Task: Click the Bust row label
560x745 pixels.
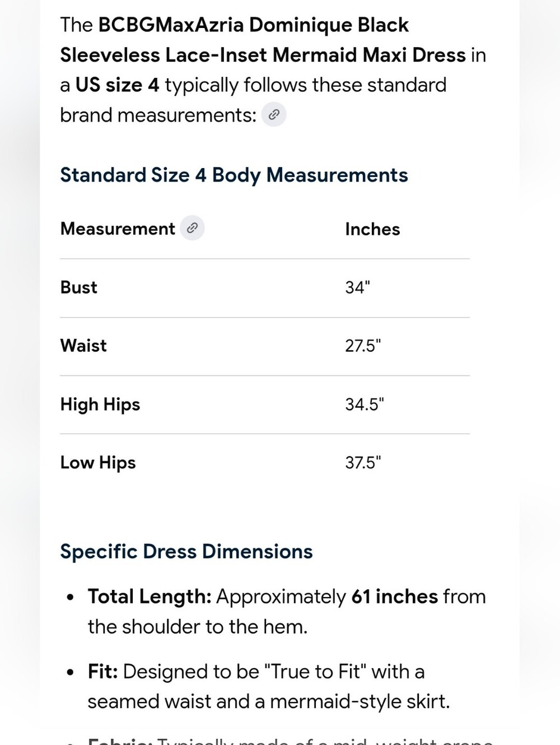Action: pyautogui.click(x=79, y=287)
